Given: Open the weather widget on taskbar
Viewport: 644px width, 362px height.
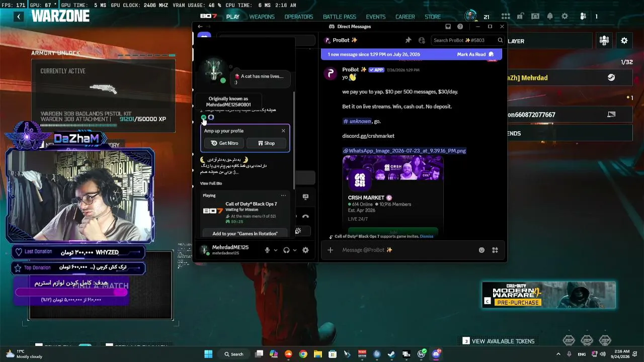Looking at the screenshot, I should click(23, 354).
